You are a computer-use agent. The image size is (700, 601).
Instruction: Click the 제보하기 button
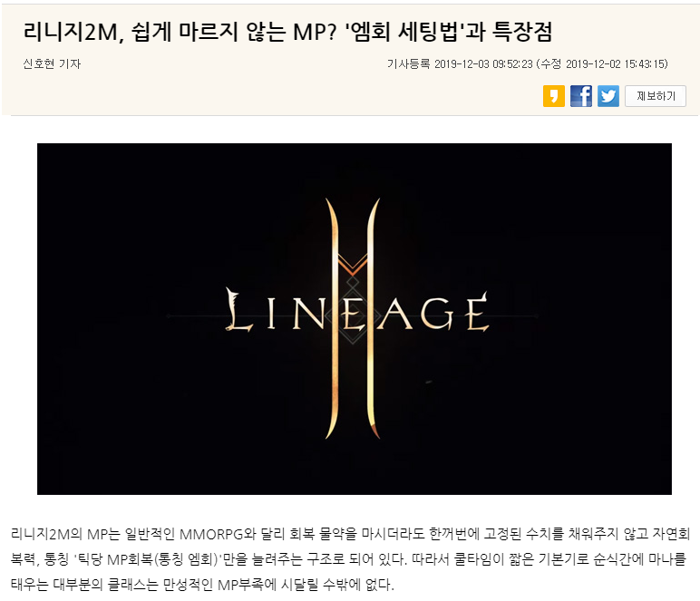(656, 96)
